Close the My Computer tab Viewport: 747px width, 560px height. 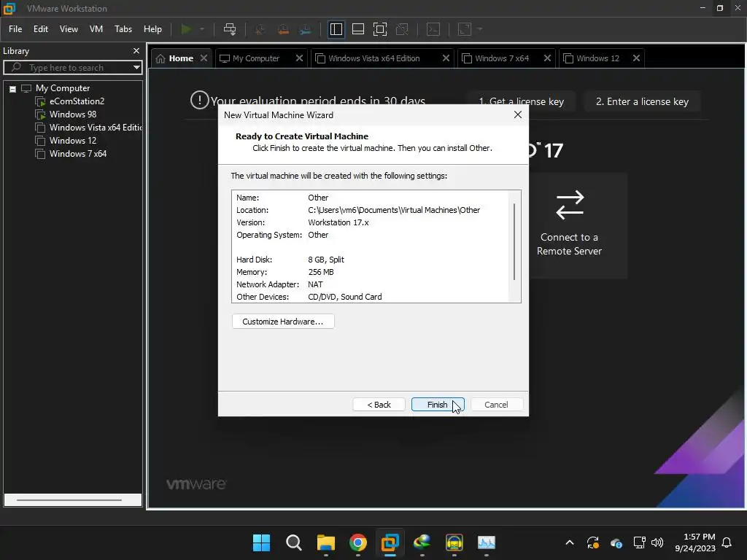299,58
